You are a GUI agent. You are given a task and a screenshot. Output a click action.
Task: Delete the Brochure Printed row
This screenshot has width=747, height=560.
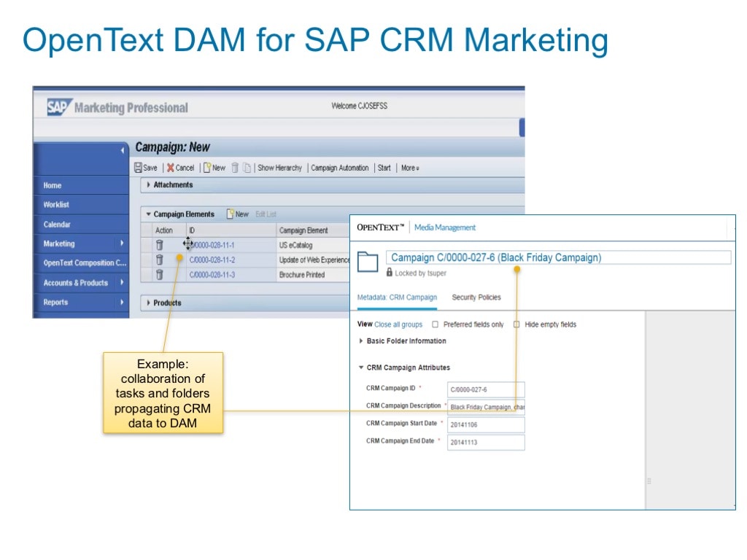[x=160, y=274]
